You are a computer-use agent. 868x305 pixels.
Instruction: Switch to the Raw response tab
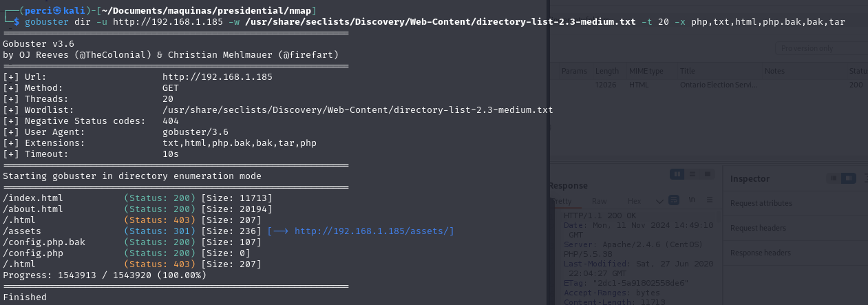[600, 201]
